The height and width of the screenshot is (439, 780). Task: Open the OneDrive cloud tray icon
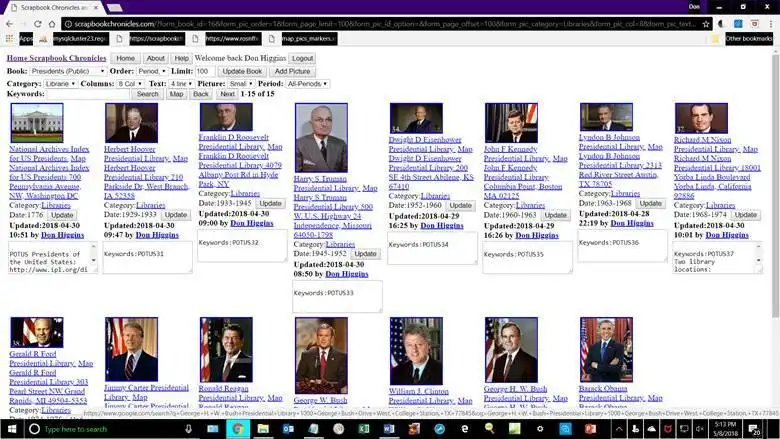point(652,429)
